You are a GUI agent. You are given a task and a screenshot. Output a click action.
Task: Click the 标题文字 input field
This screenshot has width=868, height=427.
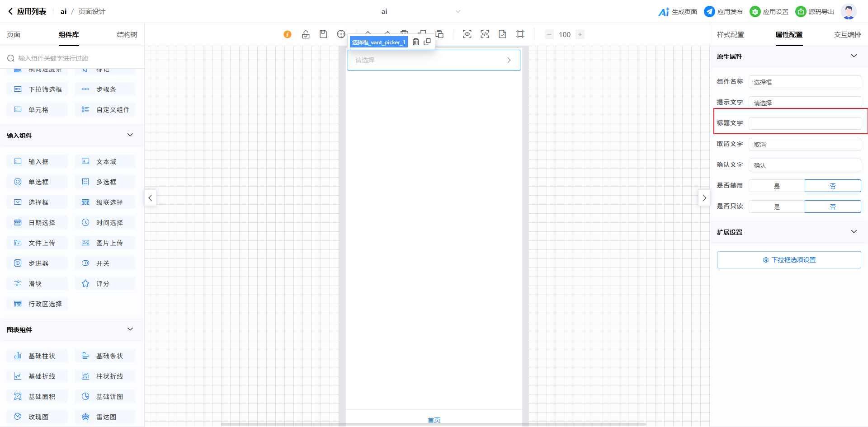tap(805, 123)
